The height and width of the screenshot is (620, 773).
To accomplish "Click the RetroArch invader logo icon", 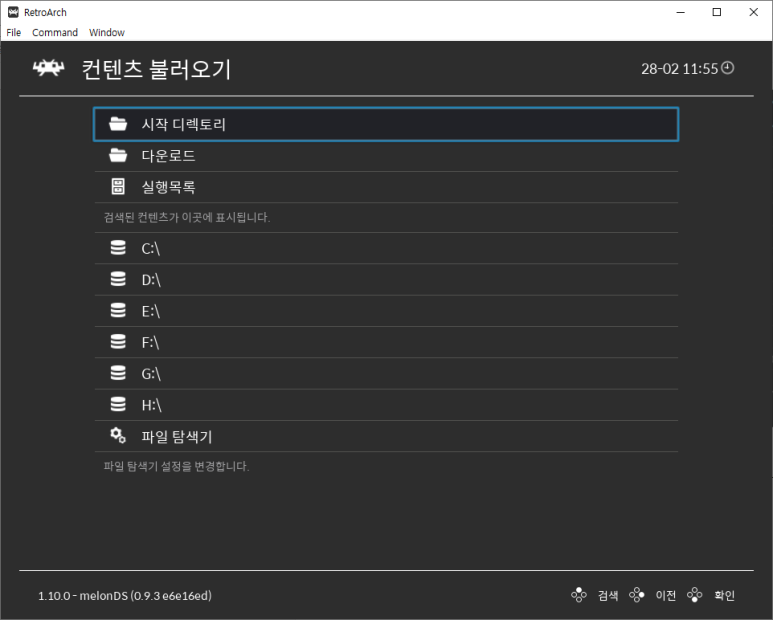I will pyautogui.click(x=48, y=68).
